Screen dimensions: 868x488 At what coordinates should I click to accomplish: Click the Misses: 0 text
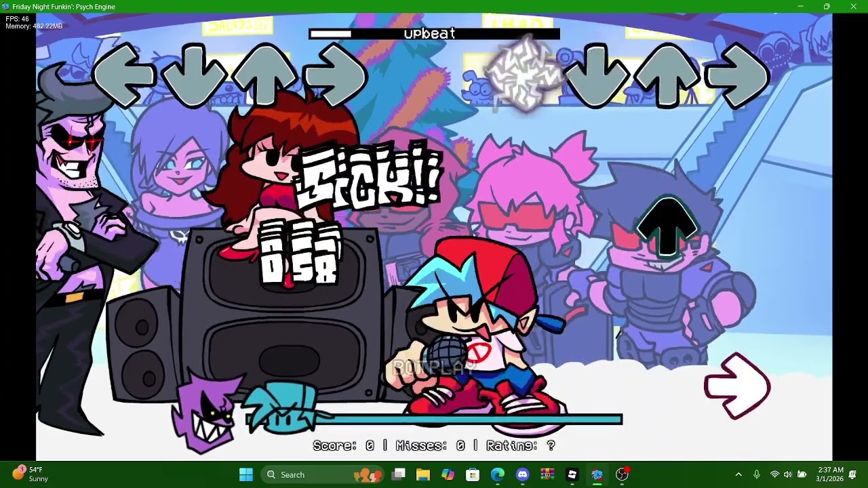[x=430, y=445]
